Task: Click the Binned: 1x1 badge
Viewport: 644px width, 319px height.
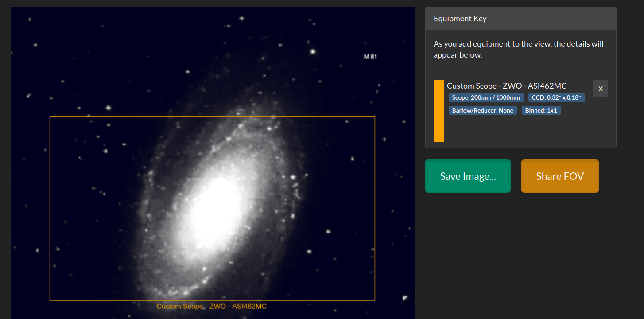Action: [x=541, y=110]
